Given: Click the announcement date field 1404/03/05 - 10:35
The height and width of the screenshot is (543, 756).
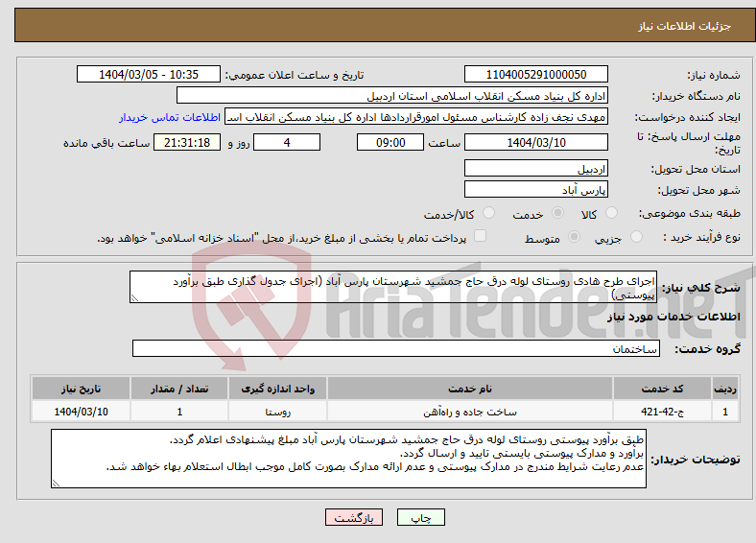Looking at the screenshot, I should (x=149, y=74).
